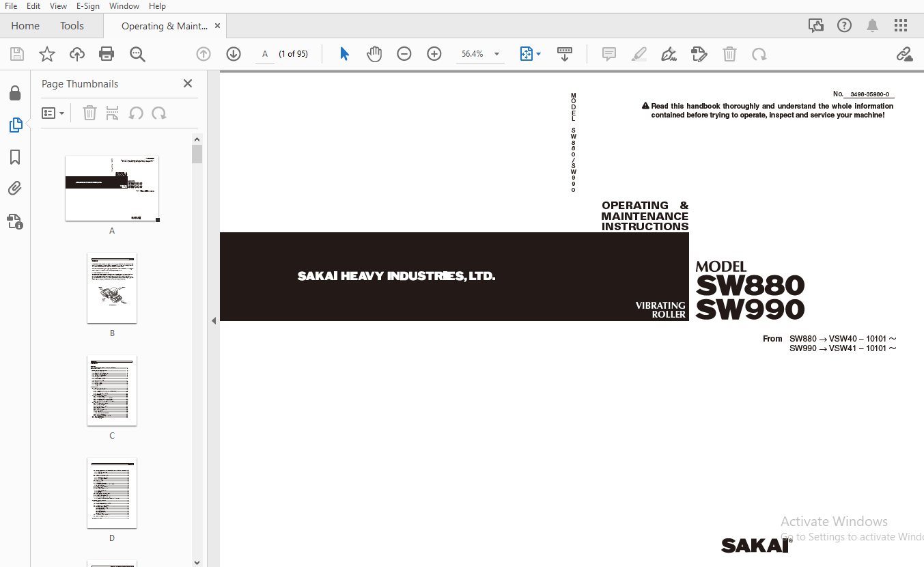Open the View menu
This screenshot has width=924, height=567.
pos(58,6)
